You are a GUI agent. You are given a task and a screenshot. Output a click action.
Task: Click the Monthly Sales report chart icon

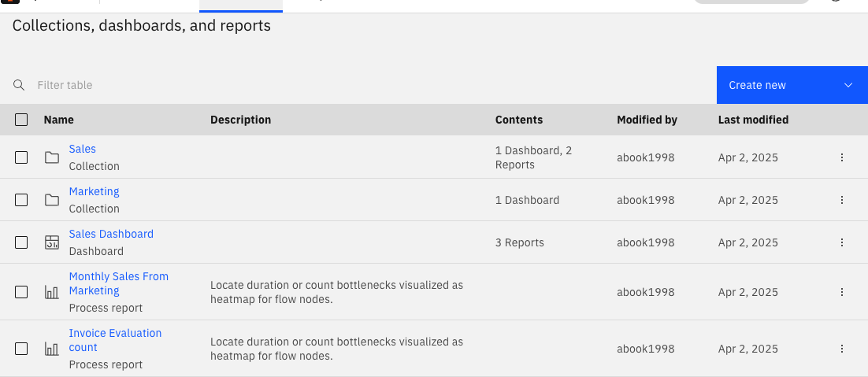click(52, 292)
